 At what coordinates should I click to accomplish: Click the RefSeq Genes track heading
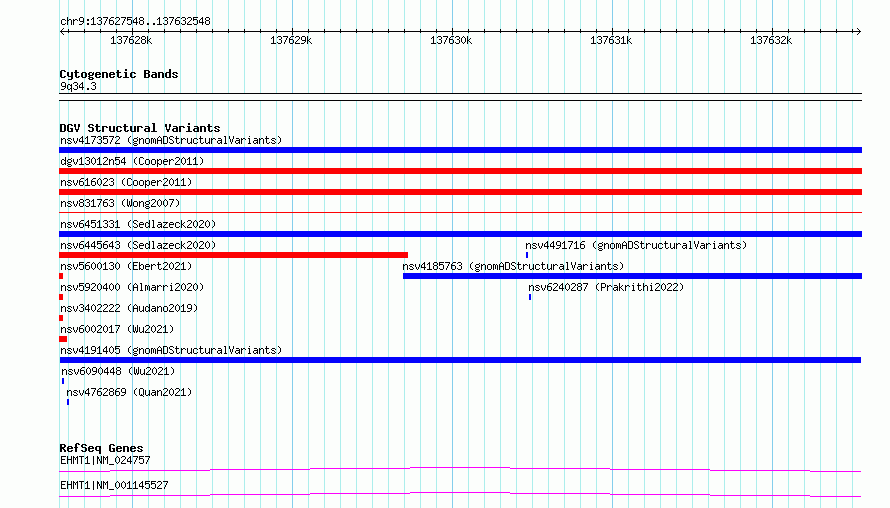click(101, 448)
